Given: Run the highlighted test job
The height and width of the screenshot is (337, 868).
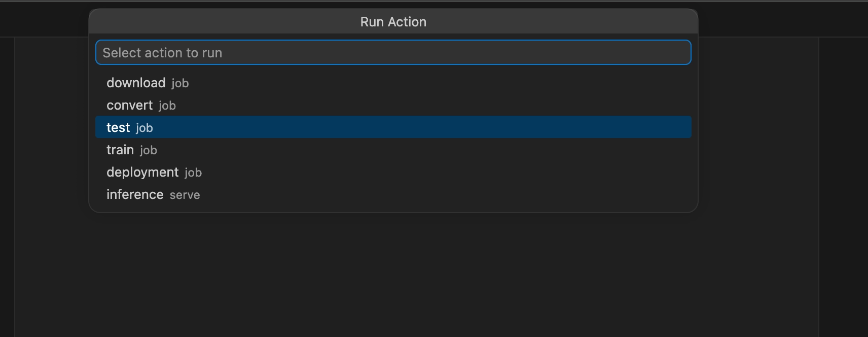Looking at the screenshot, I should 393,127.
